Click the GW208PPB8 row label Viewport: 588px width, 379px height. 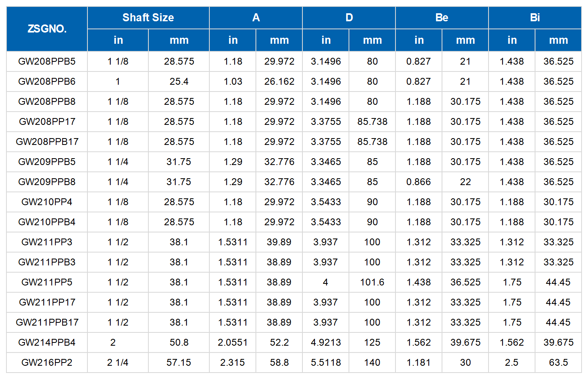click(x=47, y=102)
